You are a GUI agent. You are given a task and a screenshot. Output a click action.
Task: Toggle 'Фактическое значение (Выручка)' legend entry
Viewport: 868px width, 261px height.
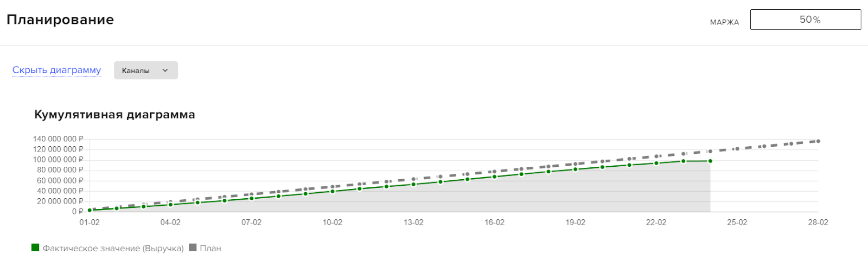pyautogui.click(x=107, y=248)
